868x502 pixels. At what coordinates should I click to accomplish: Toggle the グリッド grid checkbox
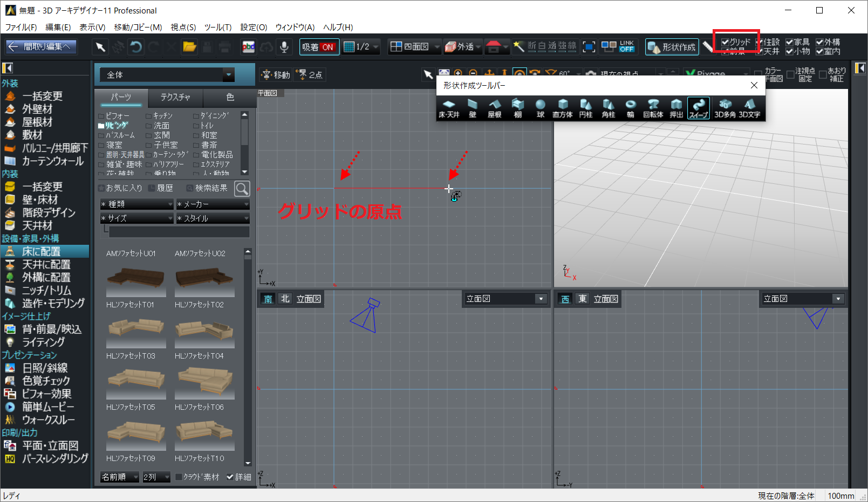726,42
